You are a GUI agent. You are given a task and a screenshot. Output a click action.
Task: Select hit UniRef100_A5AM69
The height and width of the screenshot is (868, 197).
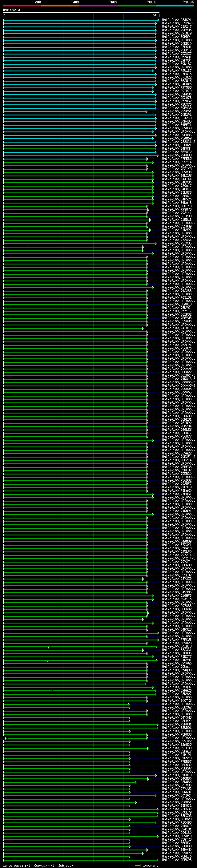point(176,139)
